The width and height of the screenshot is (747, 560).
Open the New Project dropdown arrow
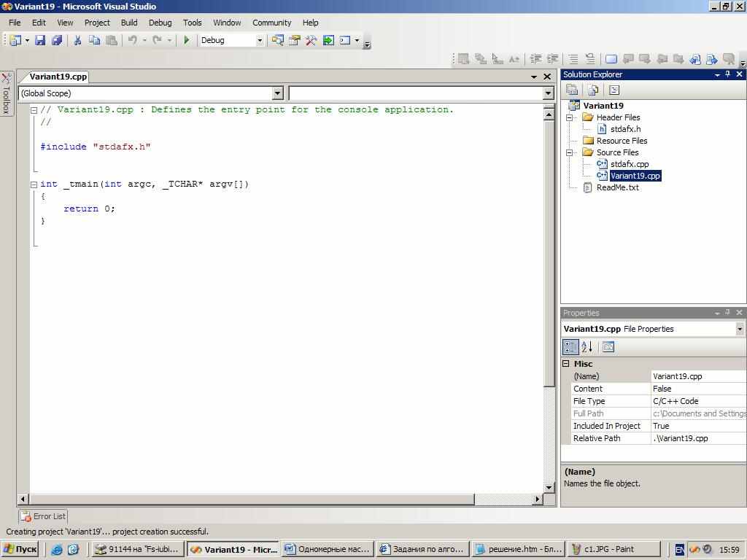click(27, 41)
